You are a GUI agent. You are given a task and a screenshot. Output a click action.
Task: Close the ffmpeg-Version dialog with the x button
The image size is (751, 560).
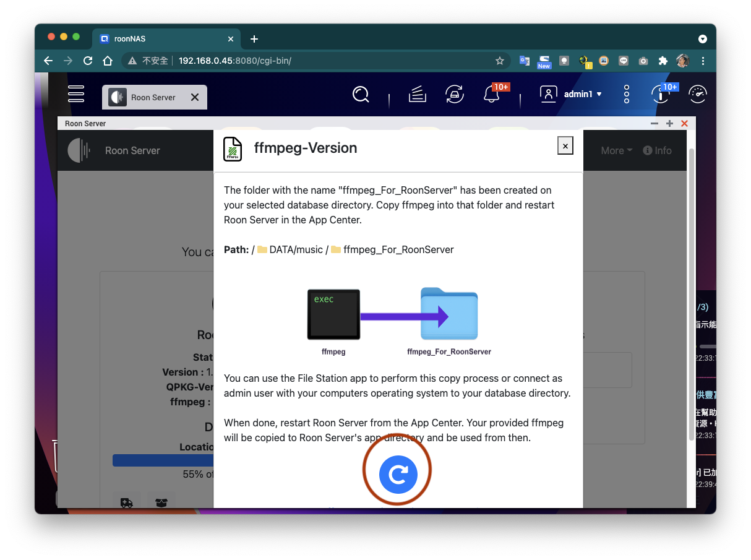(564, 145)
